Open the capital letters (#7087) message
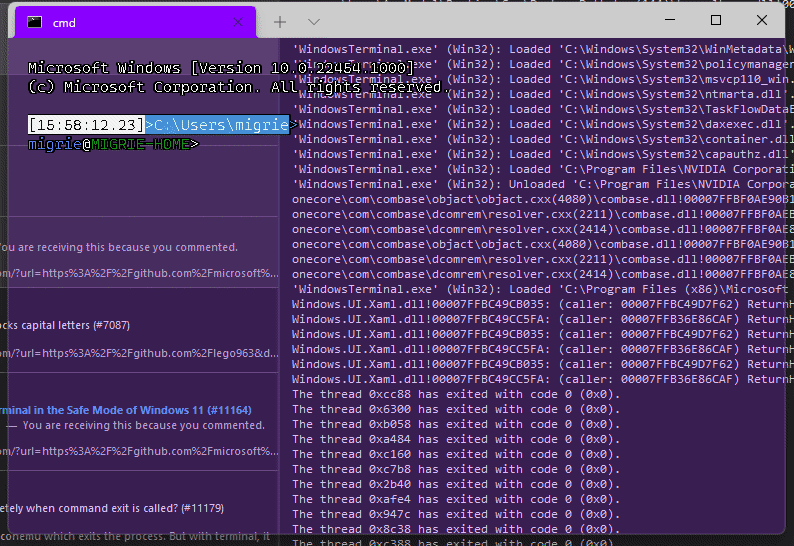794x546 pixels. click(x=65, y=325)
